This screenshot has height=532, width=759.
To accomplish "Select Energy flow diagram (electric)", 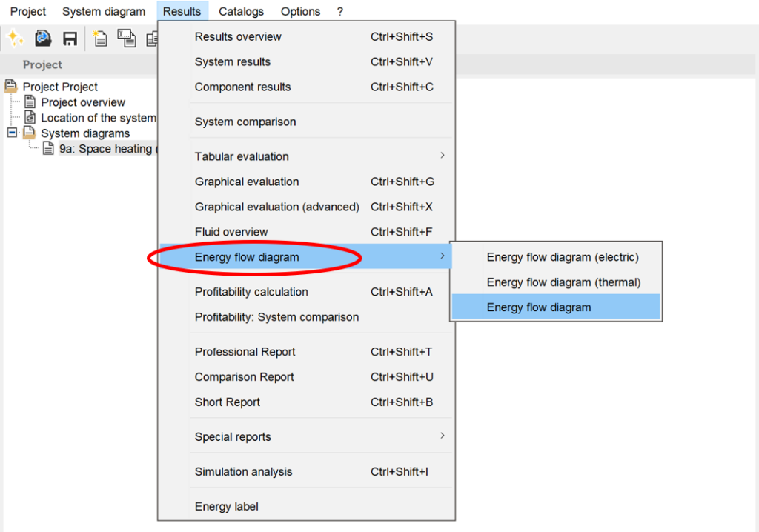I will tap(562, 257).
